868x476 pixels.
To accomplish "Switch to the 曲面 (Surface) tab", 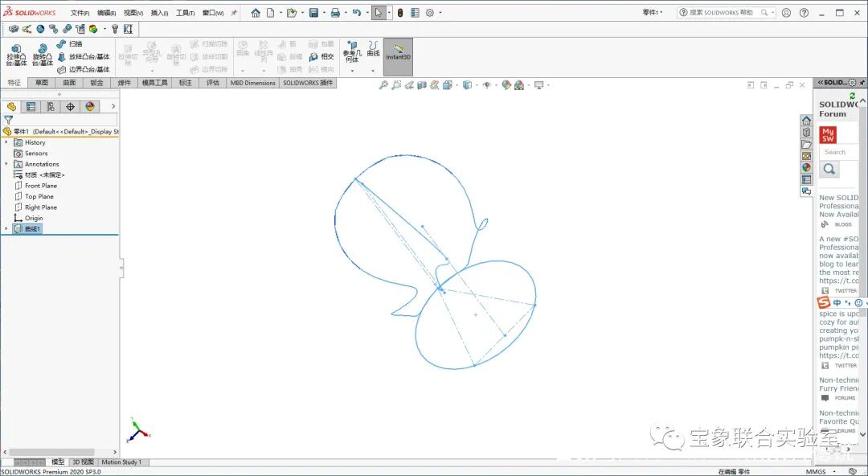I will (69, 83).
